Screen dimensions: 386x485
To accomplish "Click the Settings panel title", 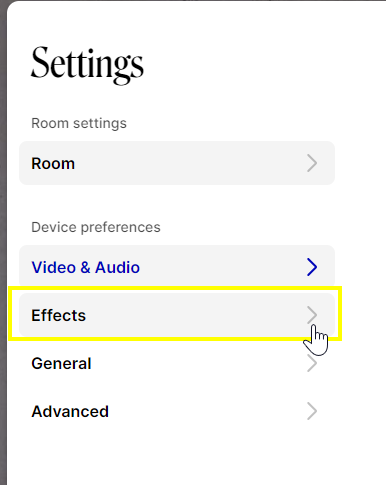I will pyautogui.click(x=87, y=64).
